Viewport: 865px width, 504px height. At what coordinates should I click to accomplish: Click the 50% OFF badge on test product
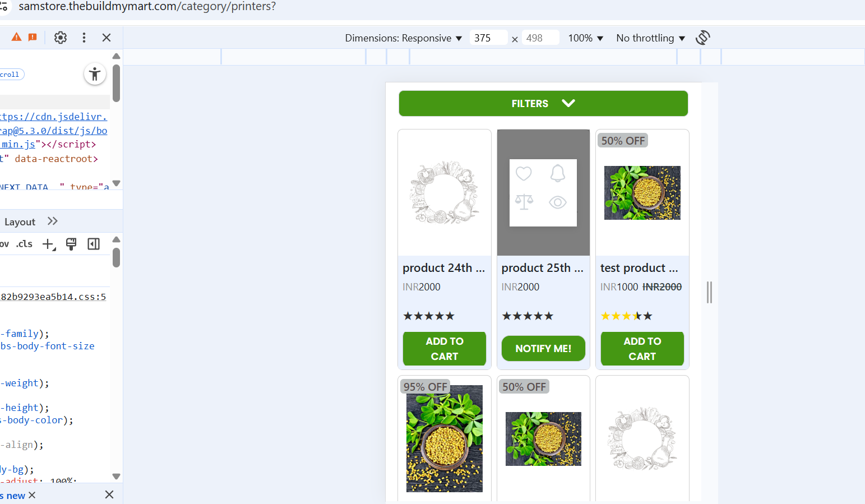623,141
